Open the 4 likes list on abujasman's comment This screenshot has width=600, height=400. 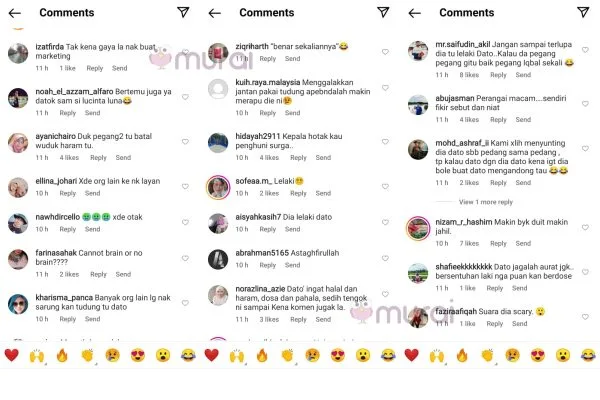[x=469, y=120]
